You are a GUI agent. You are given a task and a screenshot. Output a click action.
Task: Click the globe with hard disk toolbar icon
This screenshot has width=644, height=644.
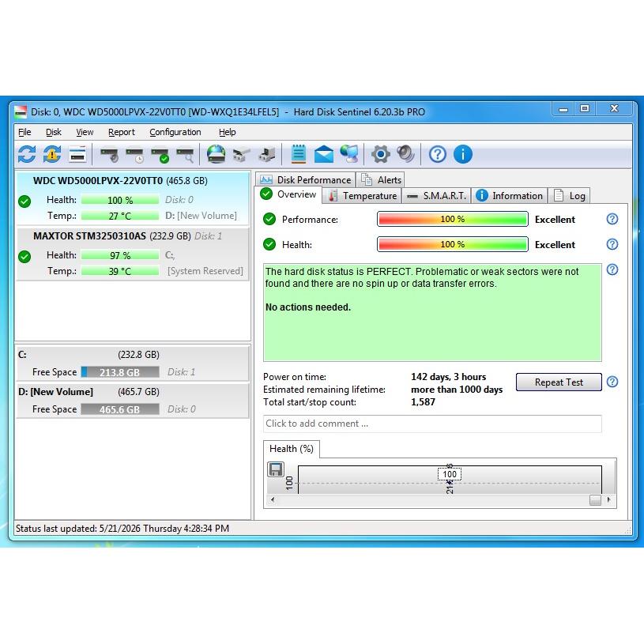click(216, 154)
